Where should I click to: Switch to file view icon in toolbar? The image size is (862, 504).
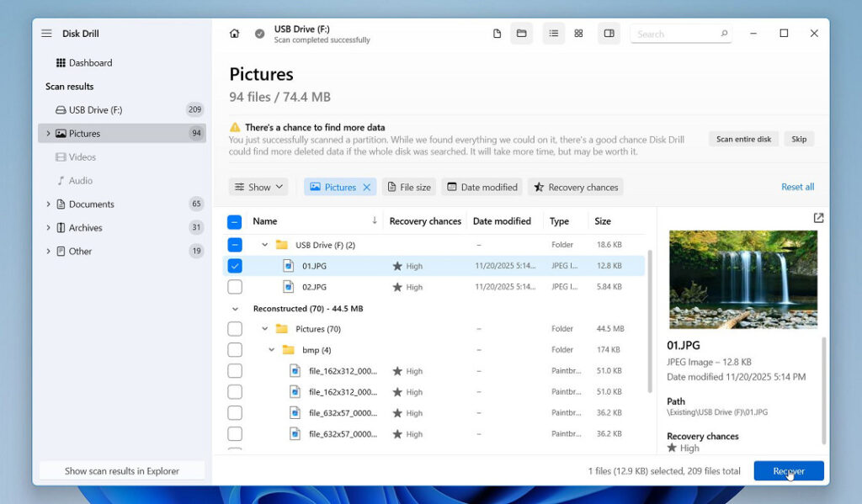click(x=498, y=34)
